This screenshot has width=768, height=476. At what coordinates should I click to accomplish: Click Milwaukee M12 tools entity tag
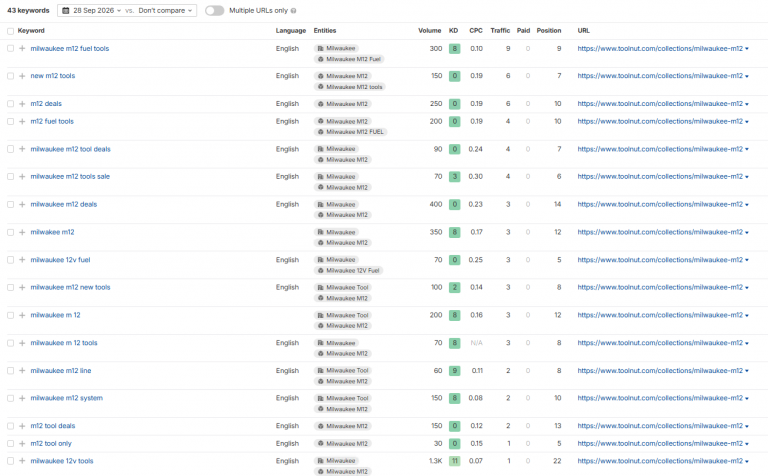(350, 87)
